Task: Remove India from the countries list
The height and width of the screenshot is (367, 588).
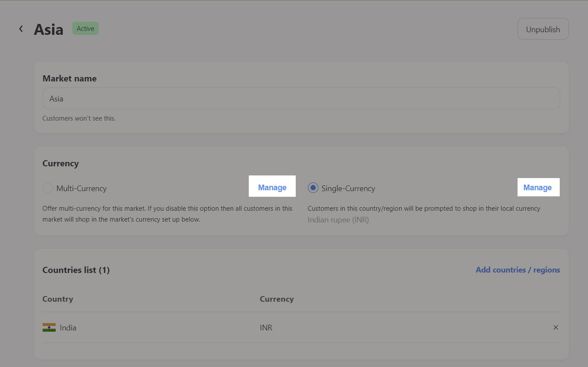Action: pyautogui.click(x=555, y=327)
